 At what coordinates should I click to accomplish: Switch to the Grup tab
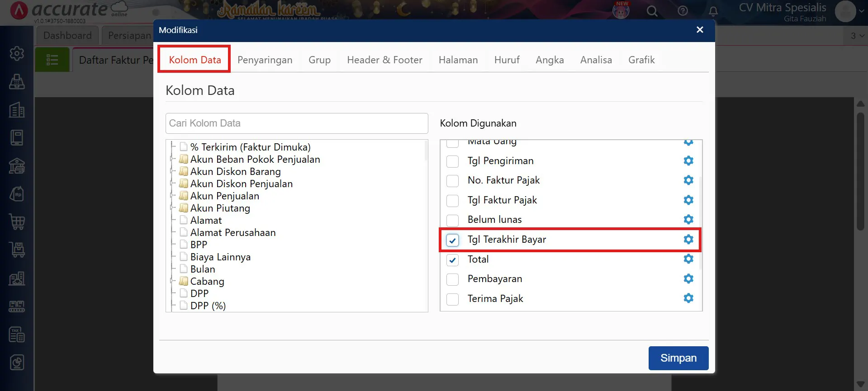319,60
